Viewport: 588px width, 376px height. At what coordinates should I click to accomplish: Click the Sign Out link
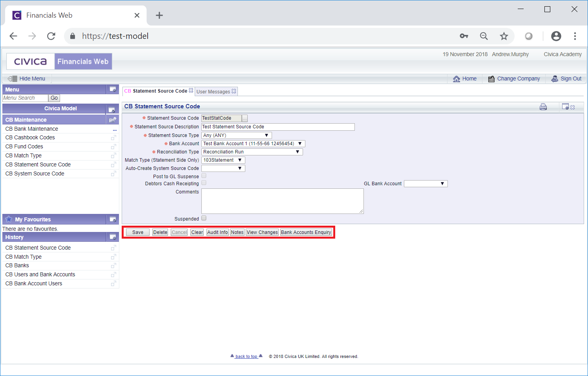566,78
